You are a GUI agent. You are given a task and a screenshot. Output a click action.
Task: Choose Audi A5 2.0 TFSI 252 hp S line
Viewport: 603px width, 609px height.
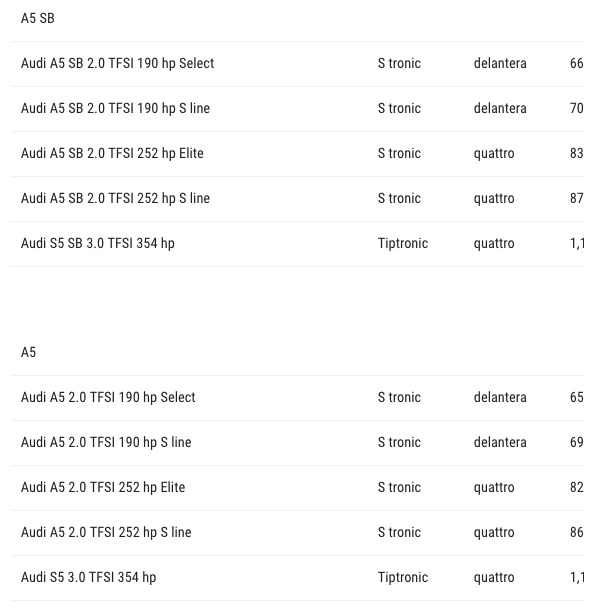(x=106, y=532)
